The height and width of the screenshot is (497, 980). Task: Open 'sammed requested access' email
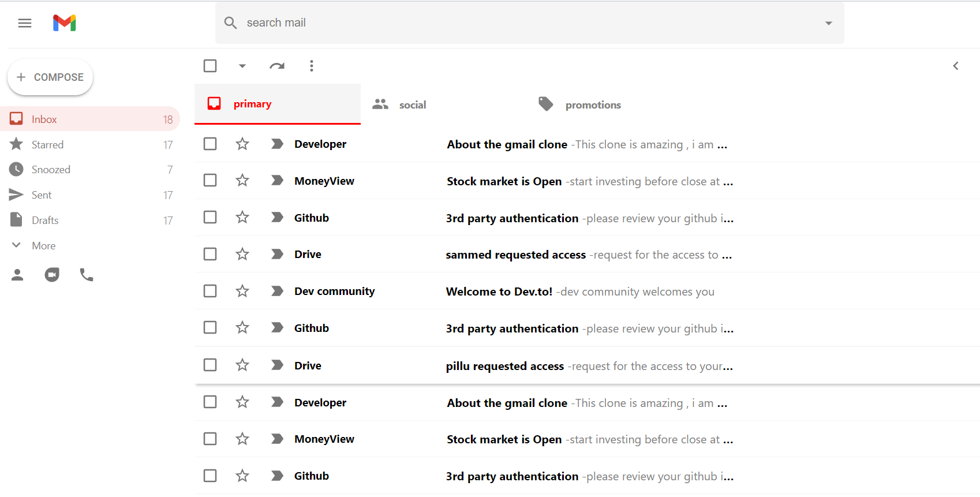pyautogui.click(x=587, y=254)
